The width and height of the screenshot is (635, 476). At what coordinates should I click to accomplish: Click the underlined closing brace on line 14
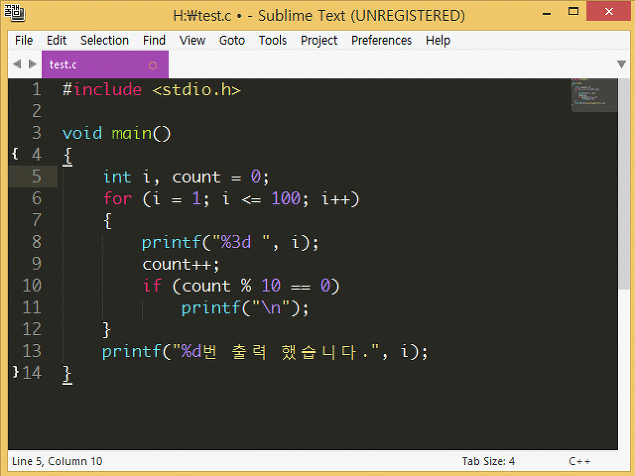click(x=67, y=374)
